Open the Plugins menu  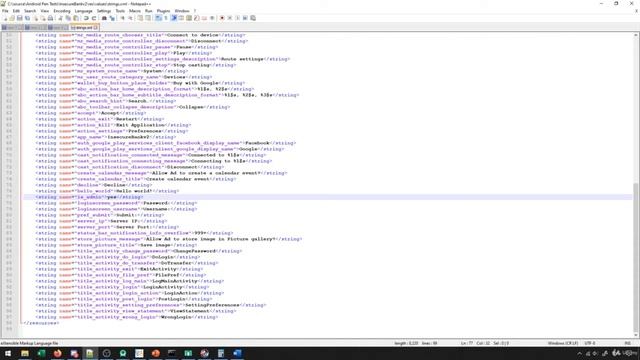click(x=163, y=11)
